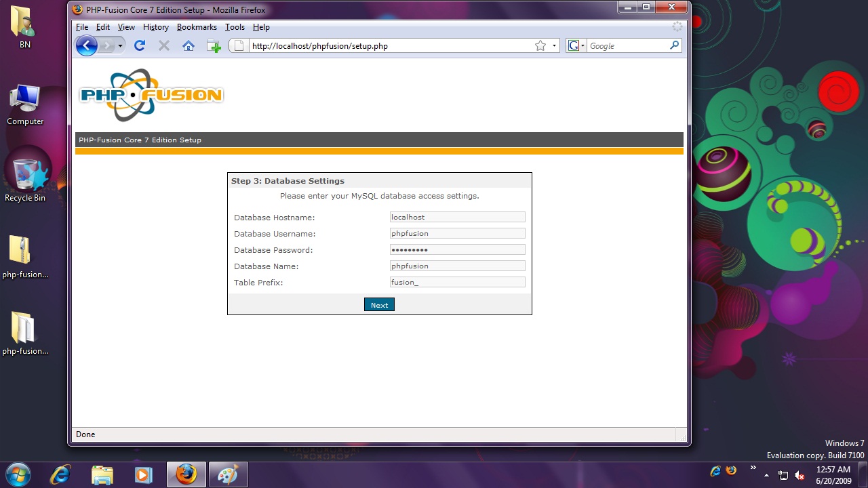
Task: Open the Tools menu
Action: pyautogui.click(x=235, y=27)
